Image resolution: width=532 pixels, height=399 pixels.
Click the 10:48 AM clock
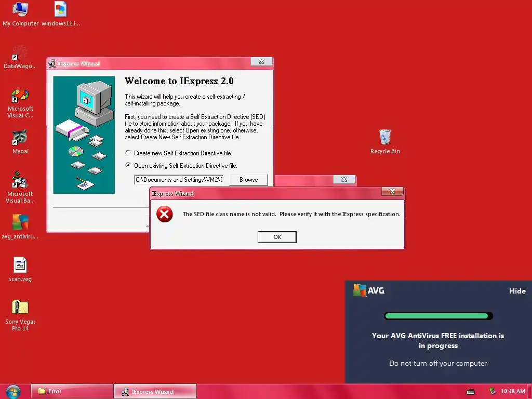coord(513,391)
